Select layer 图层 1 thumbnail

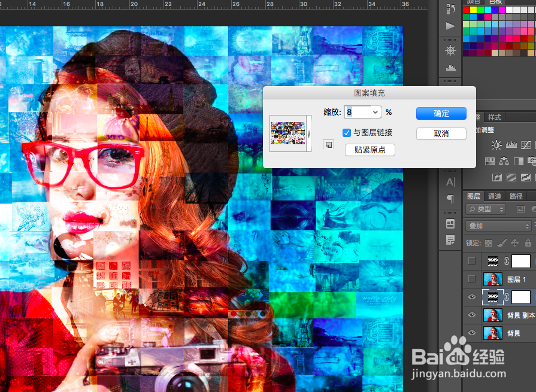click(493, 279)
